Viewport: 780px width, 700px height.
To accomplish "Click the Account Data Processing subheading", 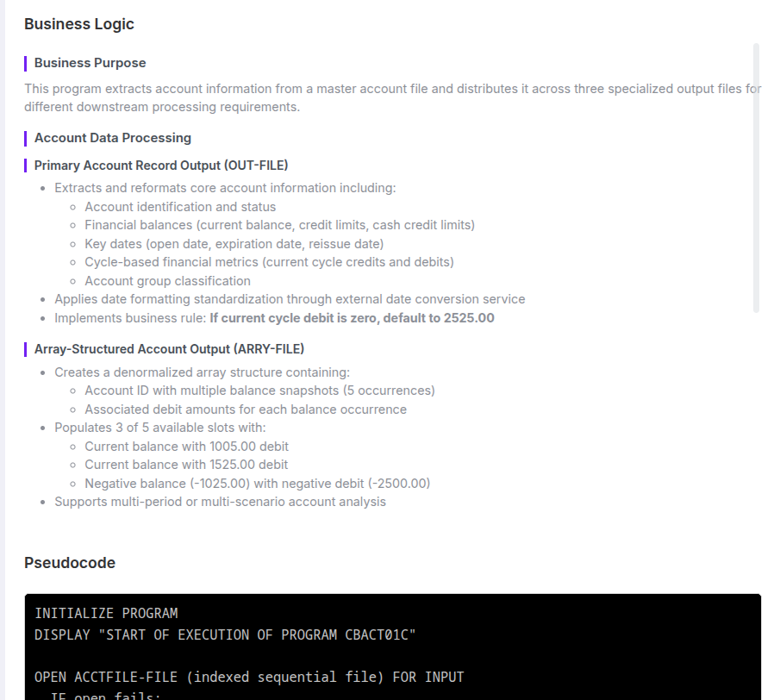I will 112,138.
